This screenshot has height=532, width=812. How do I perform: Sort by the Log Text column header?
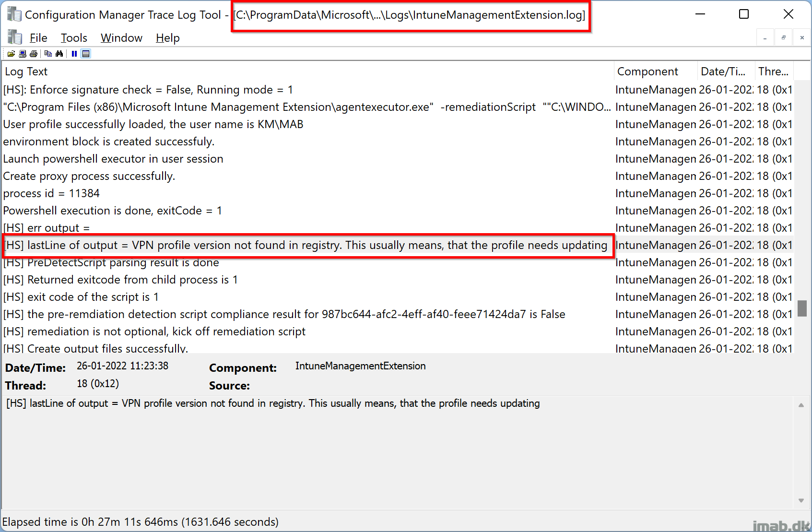point(308,71)
